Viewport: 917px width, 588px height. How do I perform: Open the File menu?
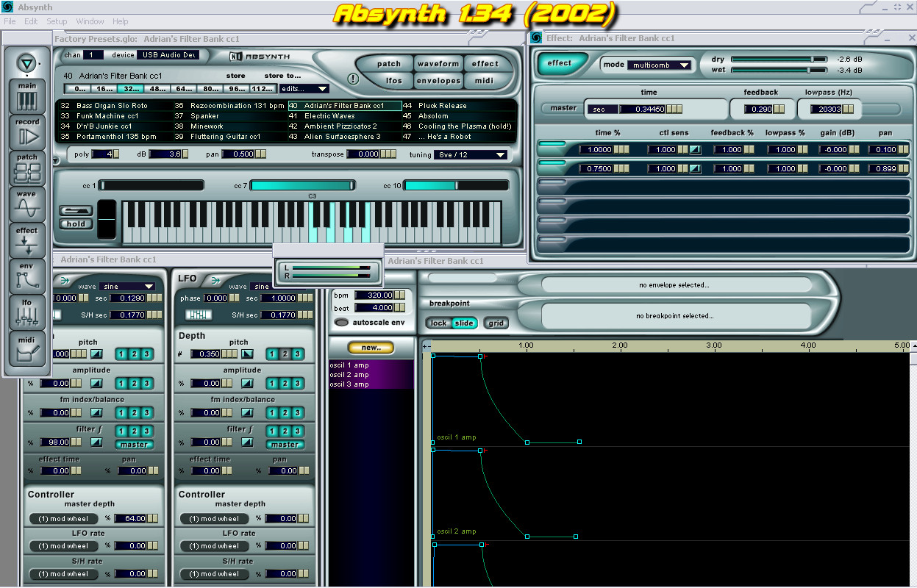10,21
